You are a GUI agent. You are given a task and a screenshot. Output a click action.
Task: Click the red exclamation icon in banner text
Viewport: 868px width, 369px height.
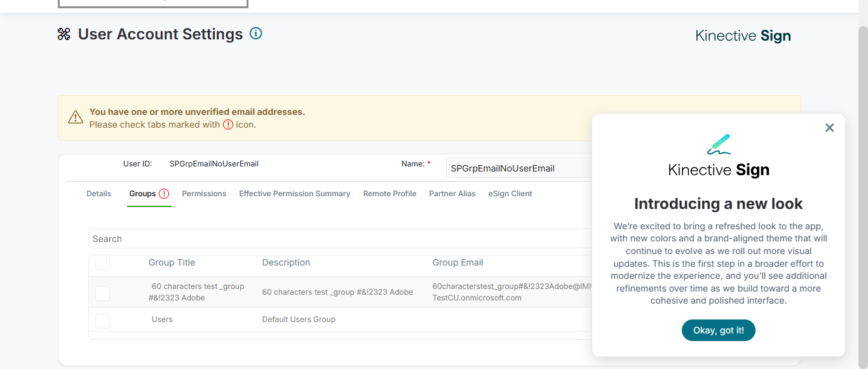pos(228,124)
